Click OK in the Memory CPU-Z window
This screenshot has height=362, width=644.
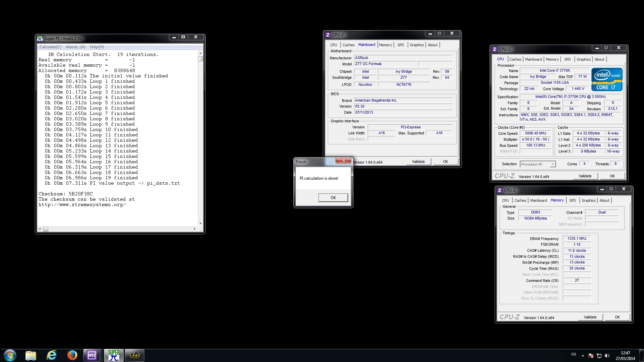pyautogui.click(x=617, y=317)
